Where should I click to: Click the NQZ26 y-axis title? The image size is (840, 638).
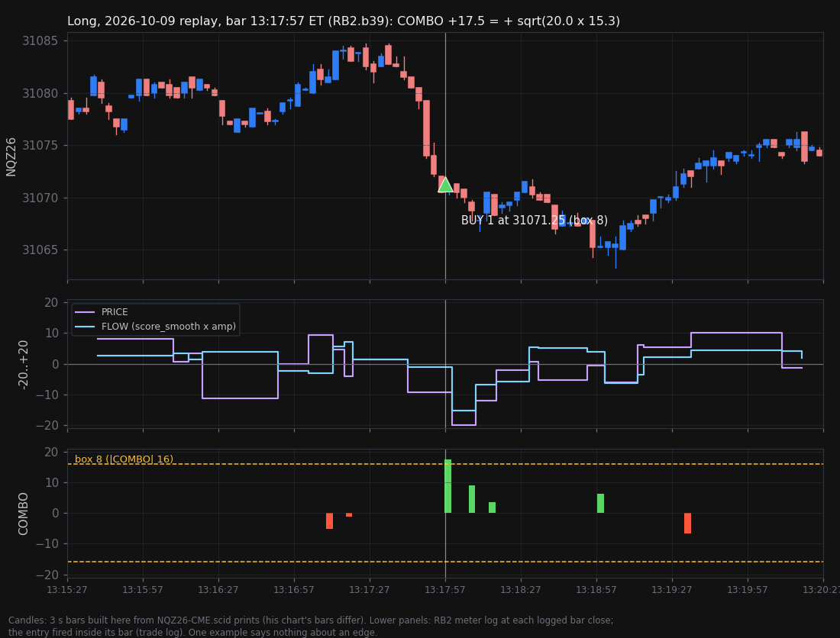tap(11, 156)
